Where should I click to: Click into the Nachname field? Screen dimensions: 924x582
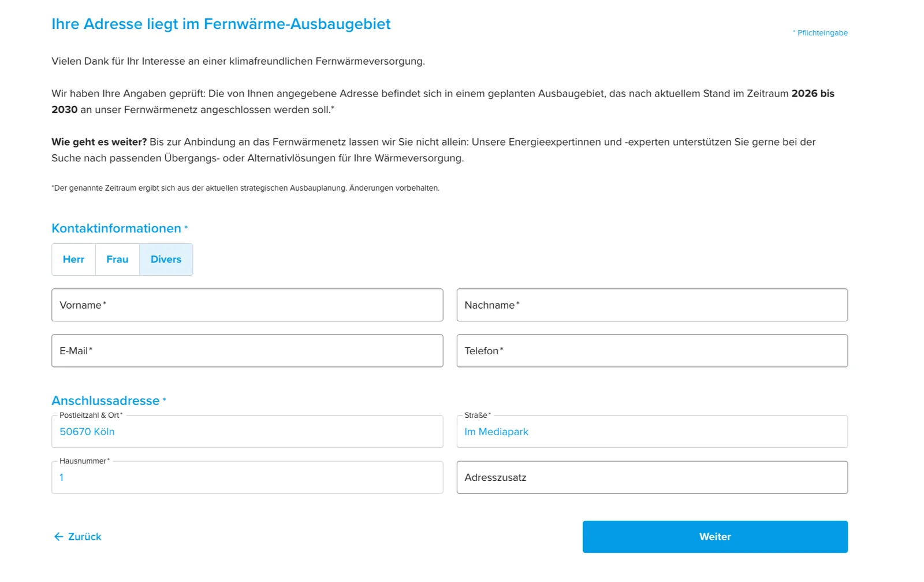click(652, 305)
